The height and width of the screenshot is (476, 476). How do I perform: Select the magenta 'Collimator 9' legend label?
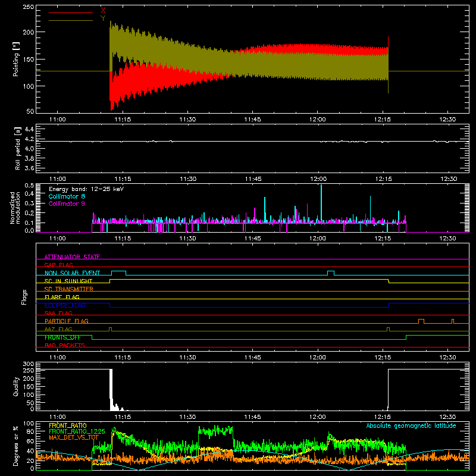(67, 203)
